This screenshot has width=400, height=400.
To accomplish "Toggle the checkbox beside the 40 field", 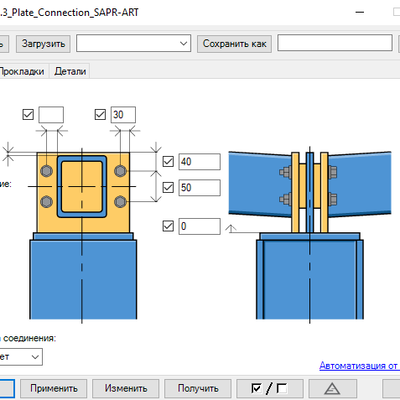I will point(168,162).
